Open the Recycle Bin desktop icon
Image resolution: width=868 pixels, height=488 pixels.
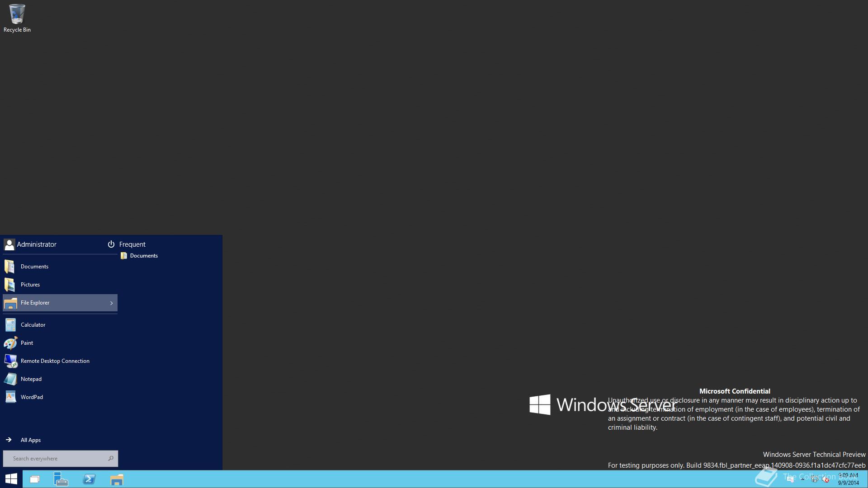point(17,19)
